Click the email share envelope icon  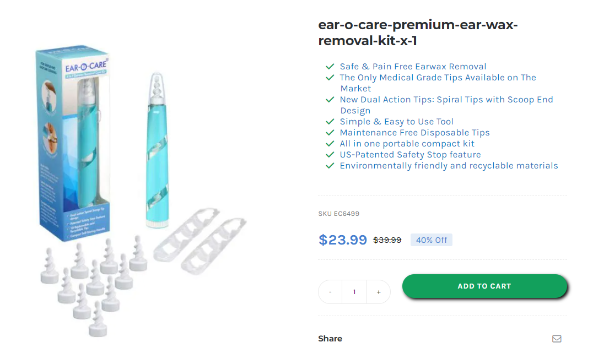[557, 339]
